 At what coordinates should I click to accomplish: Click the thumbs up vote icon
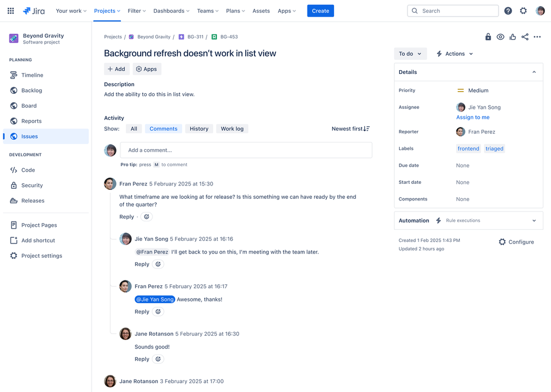point(513,37)
